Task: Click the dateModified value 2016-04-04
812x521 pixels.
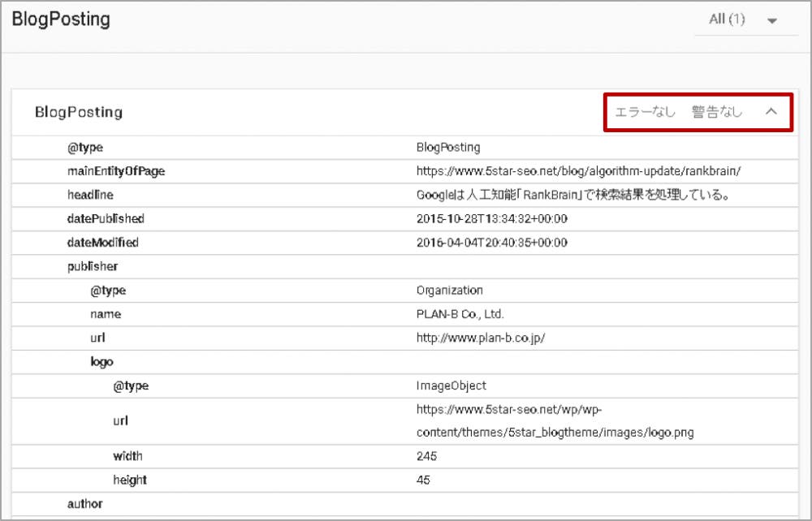Action: coord(491,243)
